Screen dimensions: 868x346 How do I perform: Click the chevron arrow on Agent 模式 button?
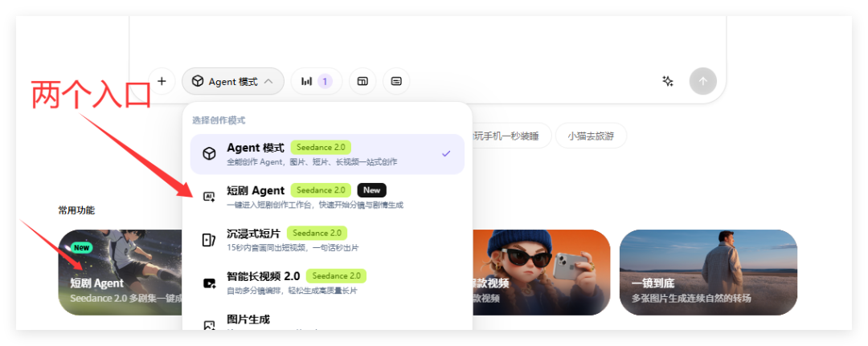pos(268,81)
